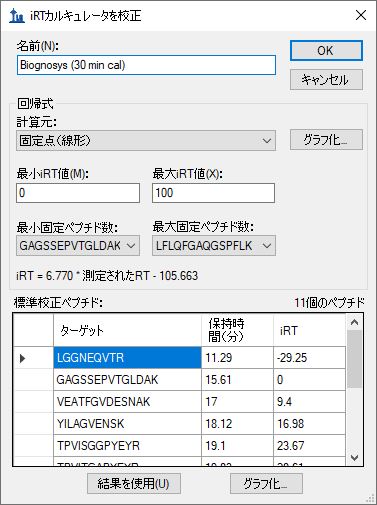
Task: Click the 名前 field containing Biognosys (30 min cal)
Action: pos(146,65)
